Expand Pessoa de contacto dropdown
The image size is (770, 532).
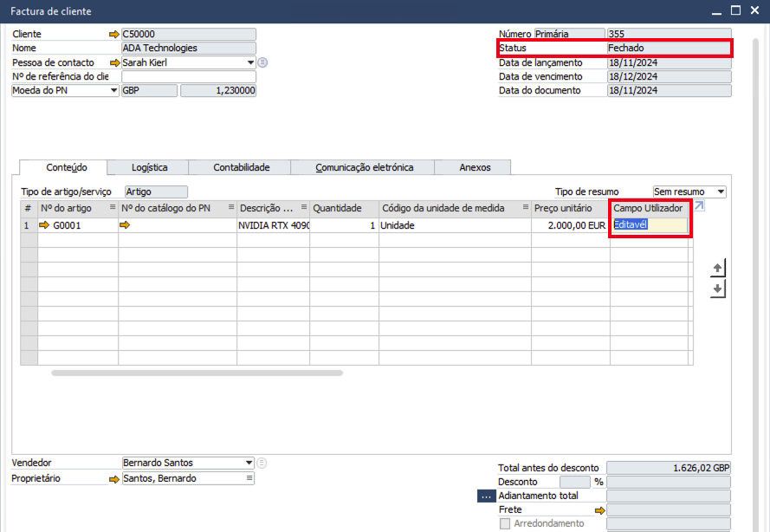(x=251, y=62)
